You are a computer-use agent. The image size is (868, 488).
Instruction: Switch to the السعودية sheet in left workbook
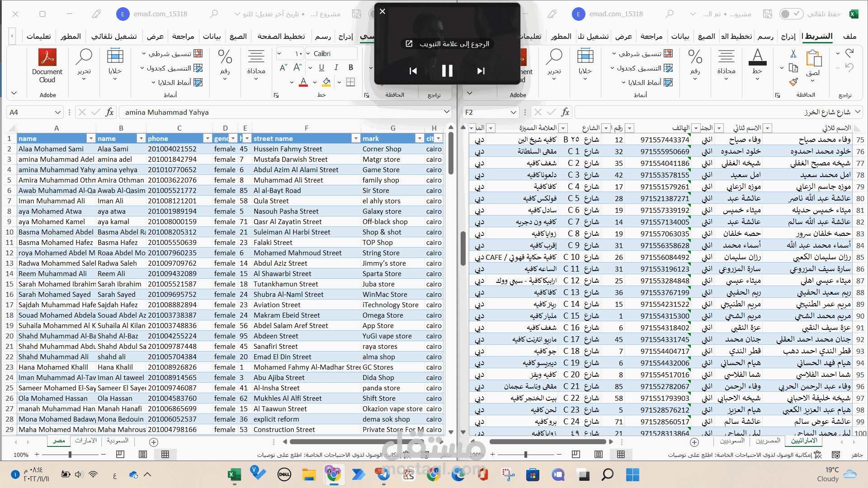(x=117, y=441)
